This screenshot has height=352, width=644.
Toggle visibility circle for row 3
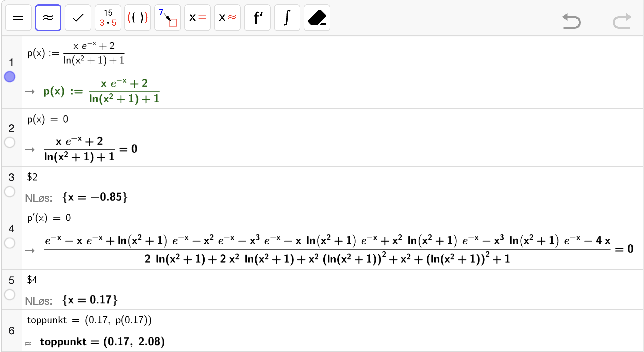point(10,192)
